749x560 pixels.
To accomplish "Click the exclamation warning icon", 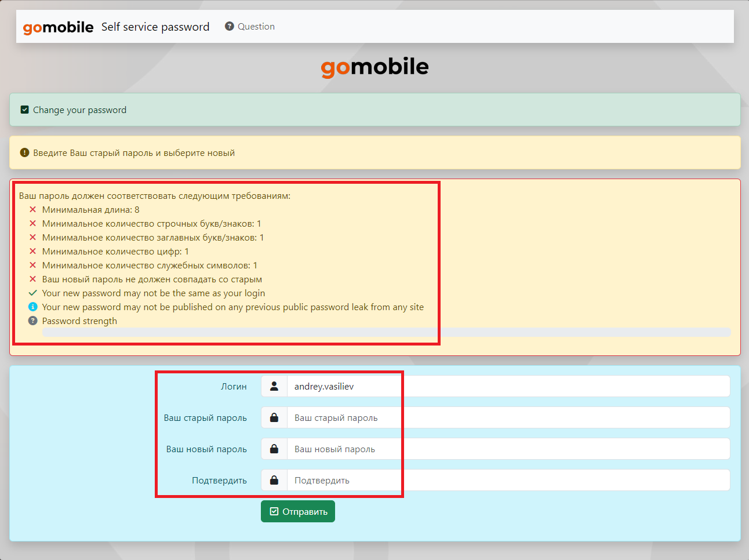I will tap(24, 152).
